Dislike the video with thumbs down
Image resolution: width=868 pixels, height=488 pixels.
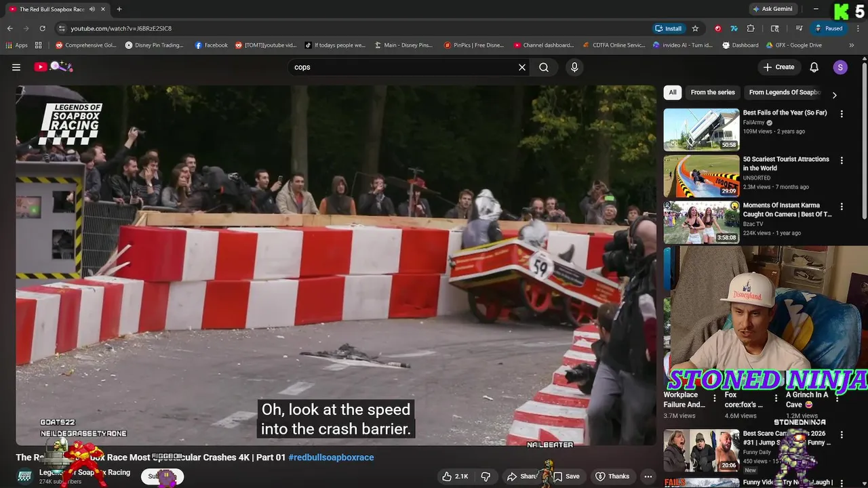(486, 476)
